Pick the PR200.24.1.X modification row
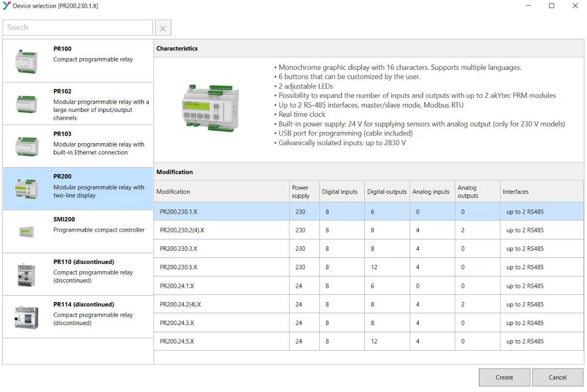 coord(221,286)
